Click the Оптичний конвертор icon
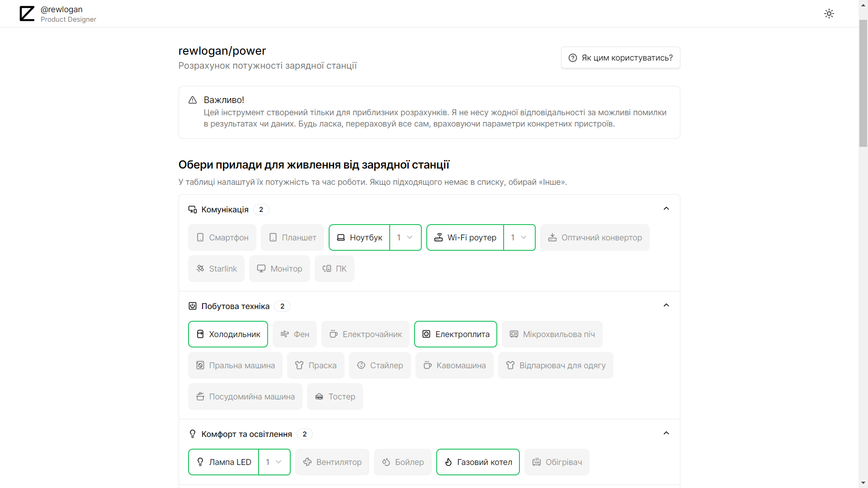This screenshot has width=868, height=488. tap(552, 238)
